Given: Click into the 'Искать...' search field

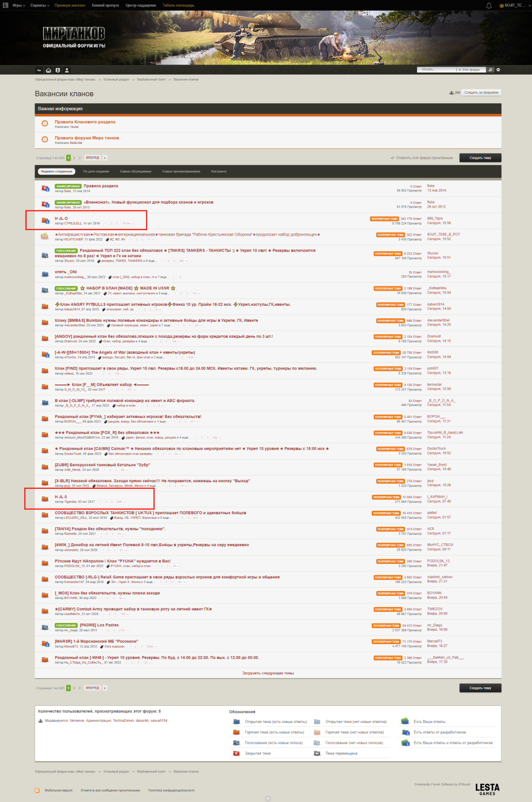Looking at the screenshot, I should 436,70.
